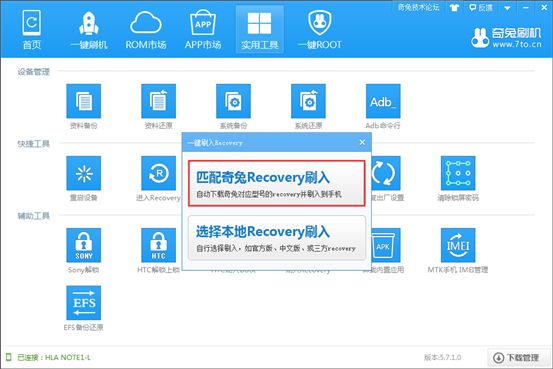Open the 下载管理 download manager
This screenshot has height=369, width=553.
[x=518, y=358]
